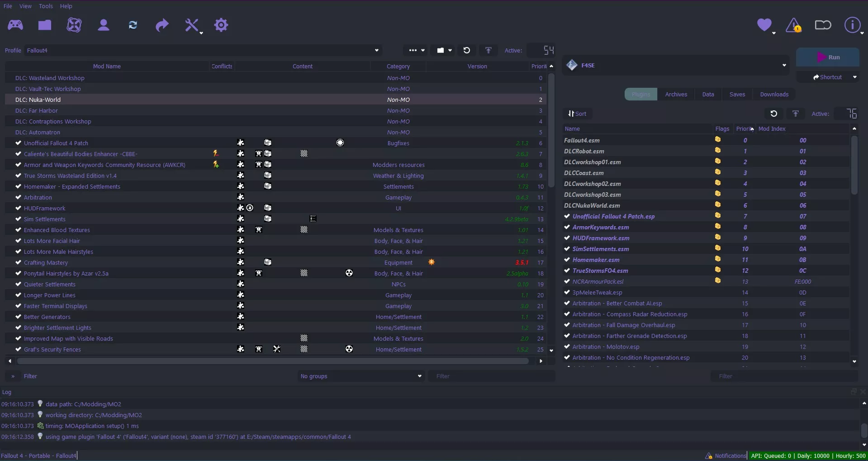The height and width of the screenshot is (461, 868).
Task: Open the Nexus Mods globe icon
Action: click(74, 25)
